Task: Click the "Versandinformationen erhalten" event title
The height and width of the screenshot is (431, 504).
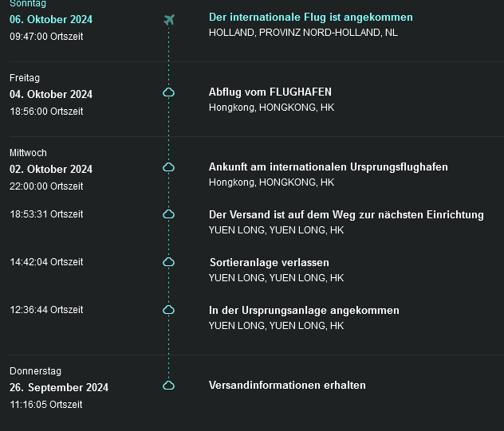Action: pyautogui.click(x=287, y=385)
